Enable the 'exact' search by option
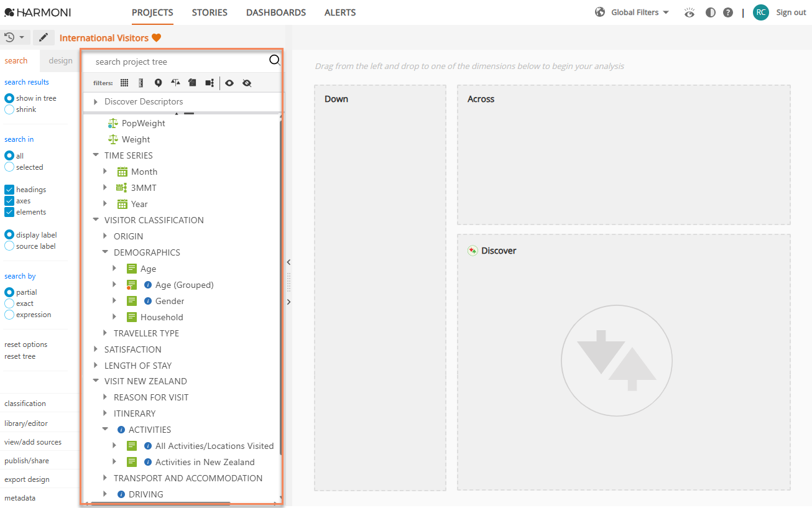812x508 pixels. tap(9, 303)
